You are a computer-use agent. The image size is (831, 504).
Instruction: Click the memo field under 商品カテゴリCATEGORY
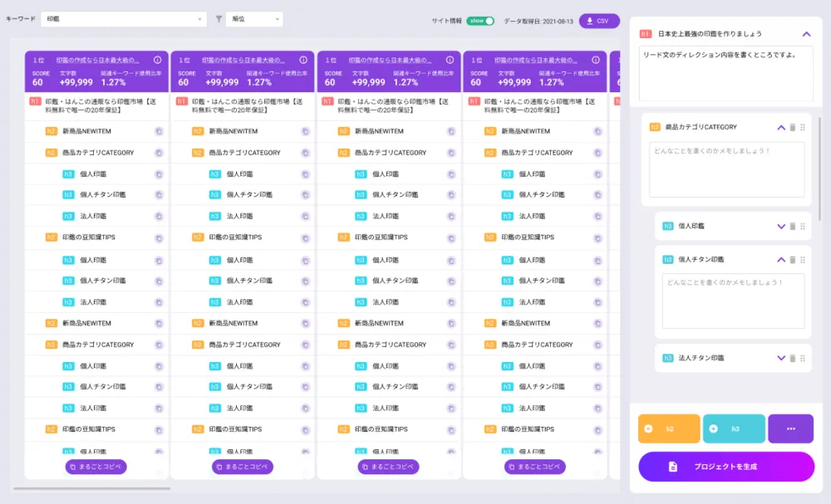click(726, 169)
